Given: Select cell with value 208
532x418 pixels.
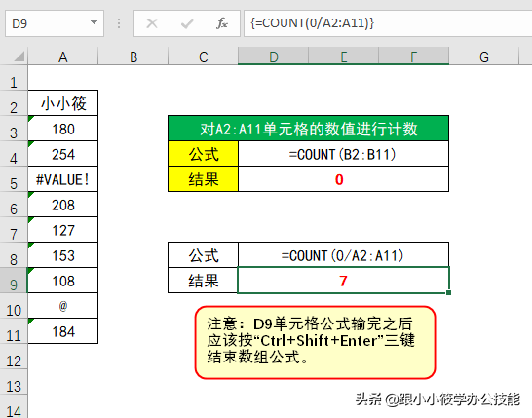Looking at the screenshot, I should [x=63, y=205].
